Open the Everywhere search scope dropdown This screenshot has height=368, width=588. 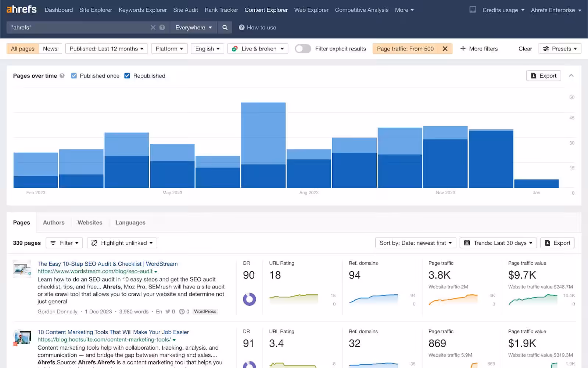point(193,28)
